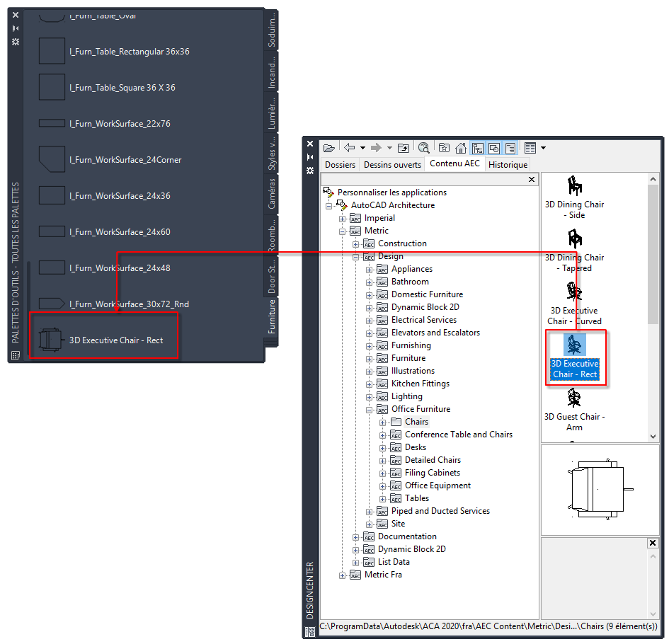Collapse the Design node

(355, 257)
